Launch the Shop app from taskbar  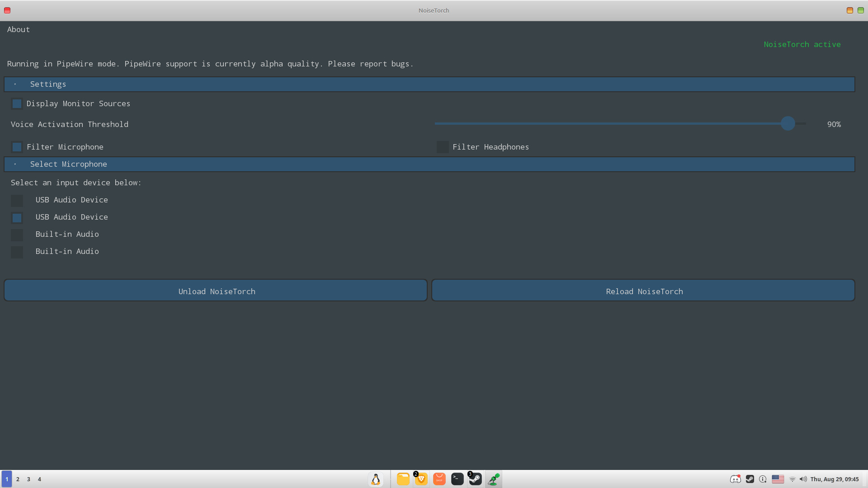point(439,479)
